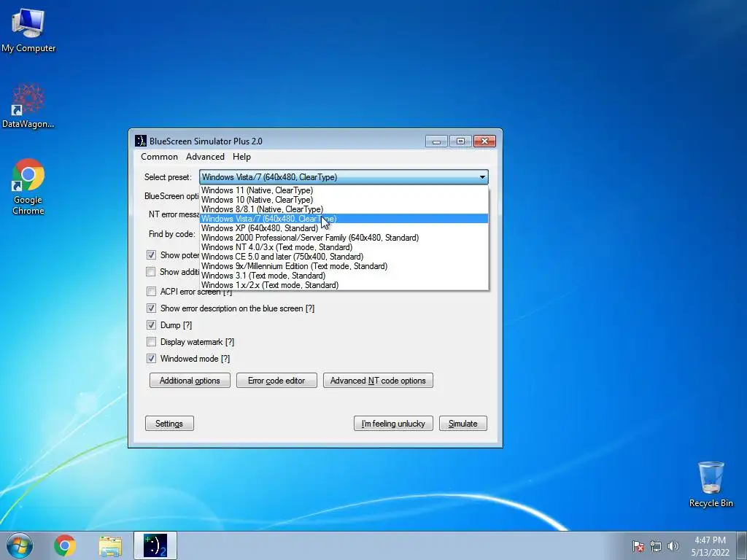Open the Common menu
The height and width of the screenshot is (560, 747).
pyautogui.click(x=159, y=157)
